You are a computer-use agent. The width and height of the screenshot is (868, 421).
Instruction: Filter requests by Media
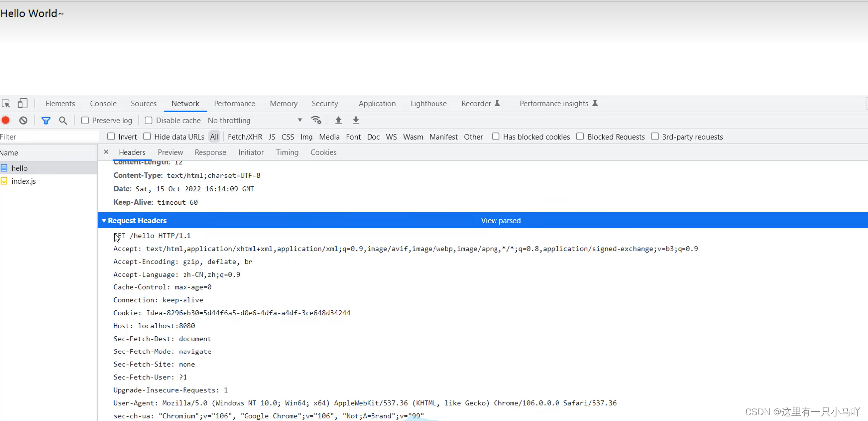tap(329, 137)
